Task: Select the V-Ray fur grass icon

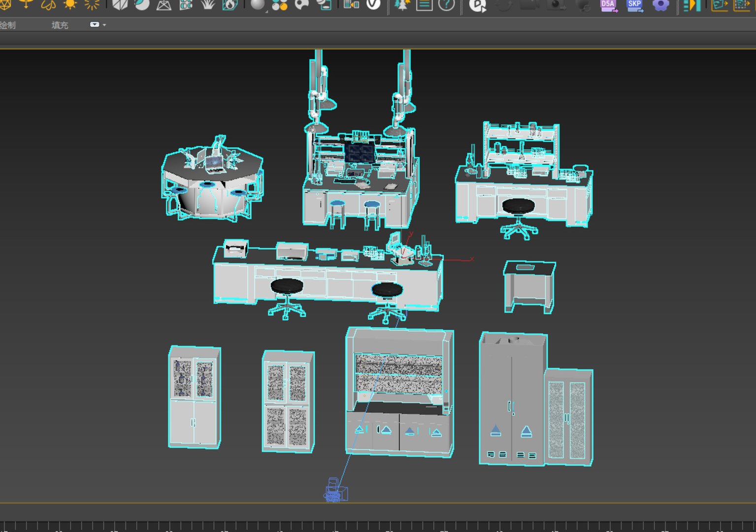Action: click(x=208, y=4)
